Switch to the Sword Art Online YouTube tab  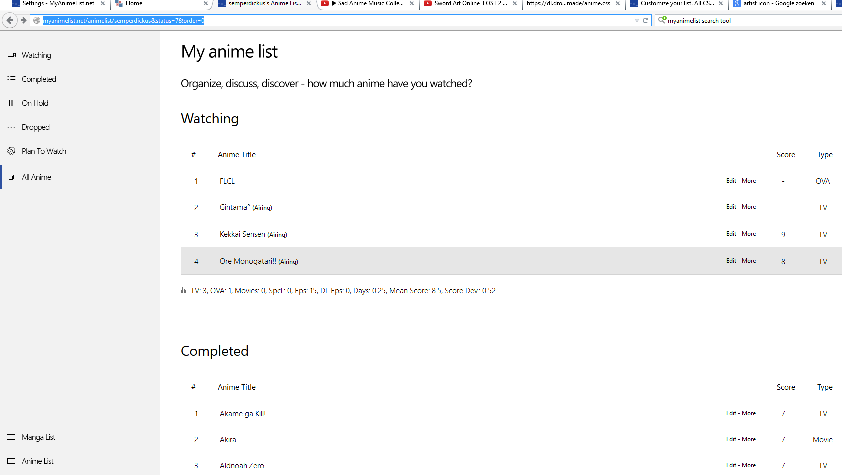pyautogui.click(x=470, y=4)
